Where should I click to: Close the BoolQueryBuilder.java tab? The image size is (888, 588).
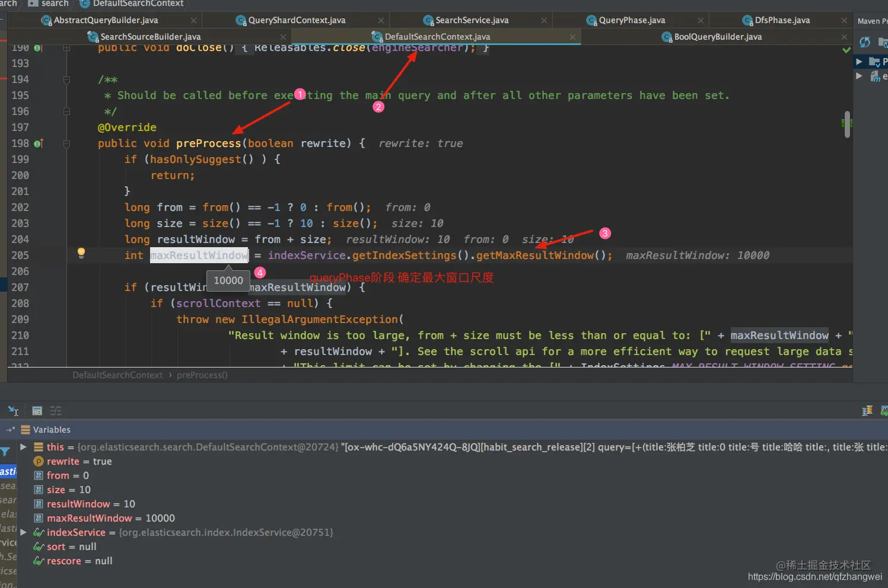pos(844,37)
